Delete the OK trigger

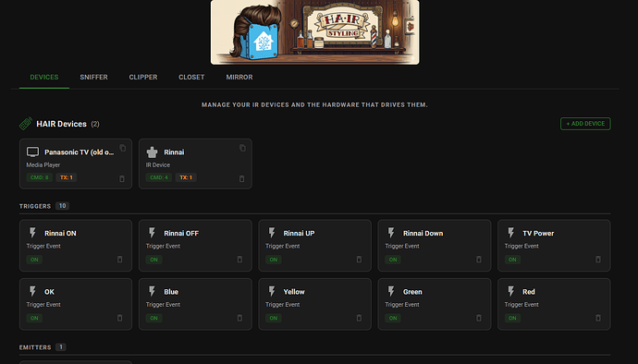pyautogui.click(x=119, y=318)
